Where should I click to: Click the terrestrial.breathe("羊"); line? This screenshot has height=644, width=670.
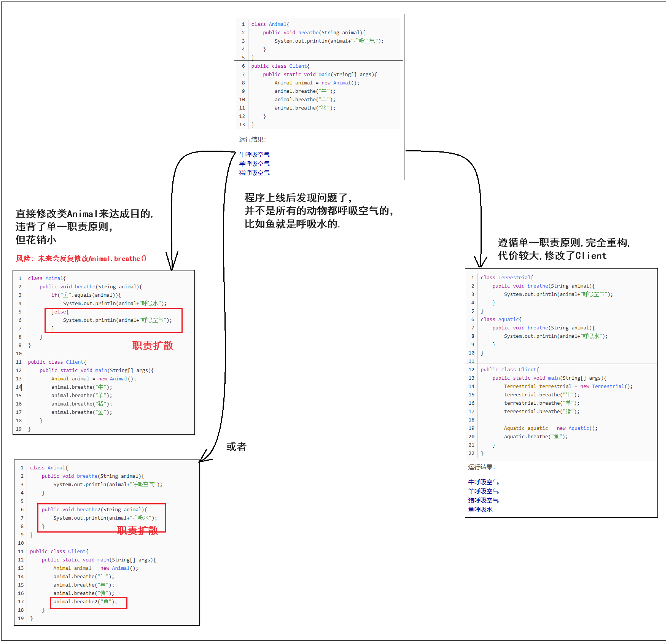click(542, 403)
